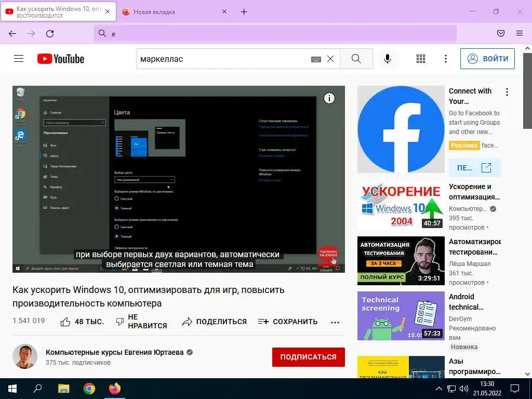
Task: Click Firefox icon in taskbar
Action: [x=115, y=389]
